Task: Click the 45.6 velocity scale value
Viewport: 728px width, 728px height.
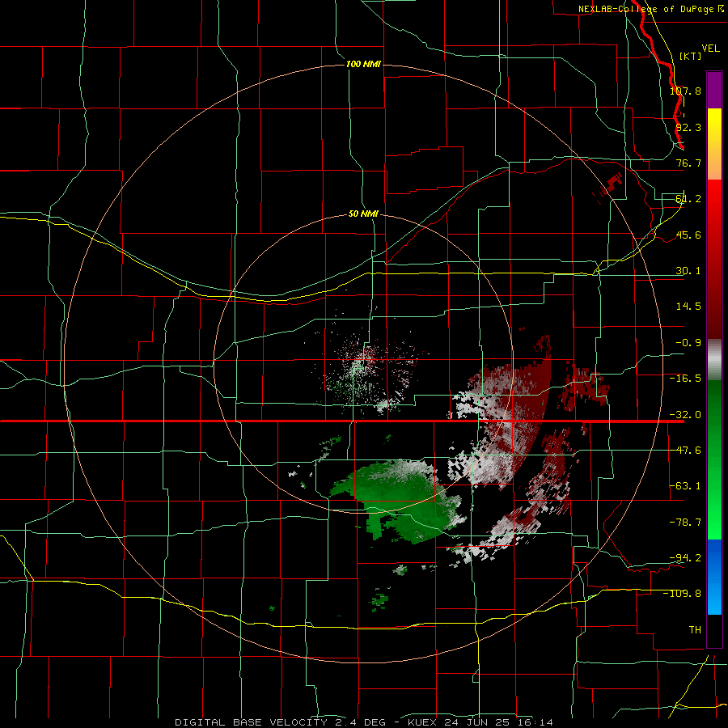Action: coord(688,235)
